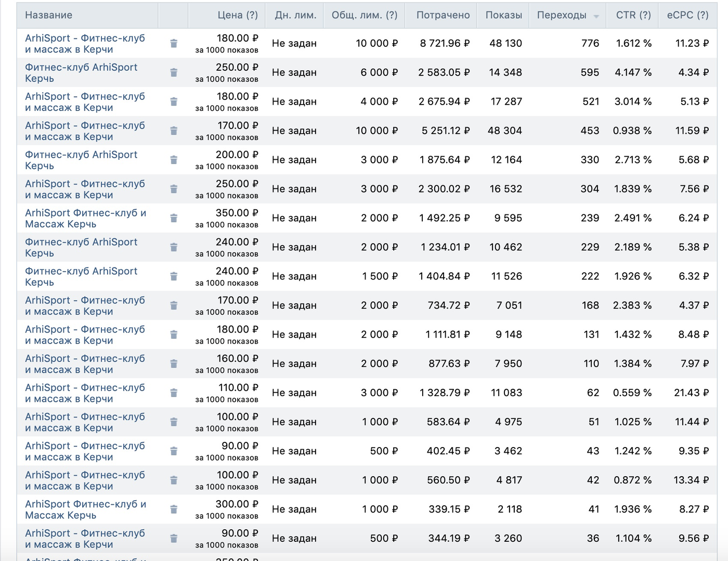The image size is (728, 561).
Task: Sort ads by Показы header
Action: [x=504, y=15]
